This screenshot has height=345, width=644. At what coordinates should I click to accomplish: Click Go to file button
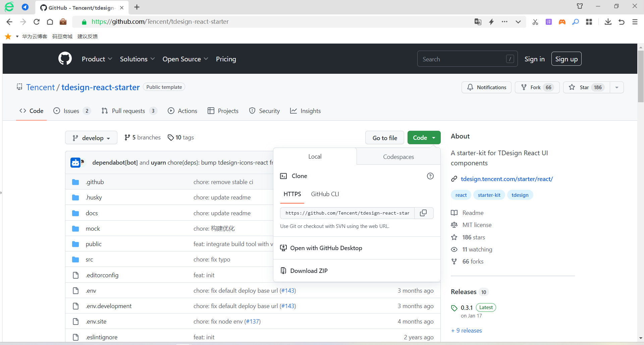(385, 138)
